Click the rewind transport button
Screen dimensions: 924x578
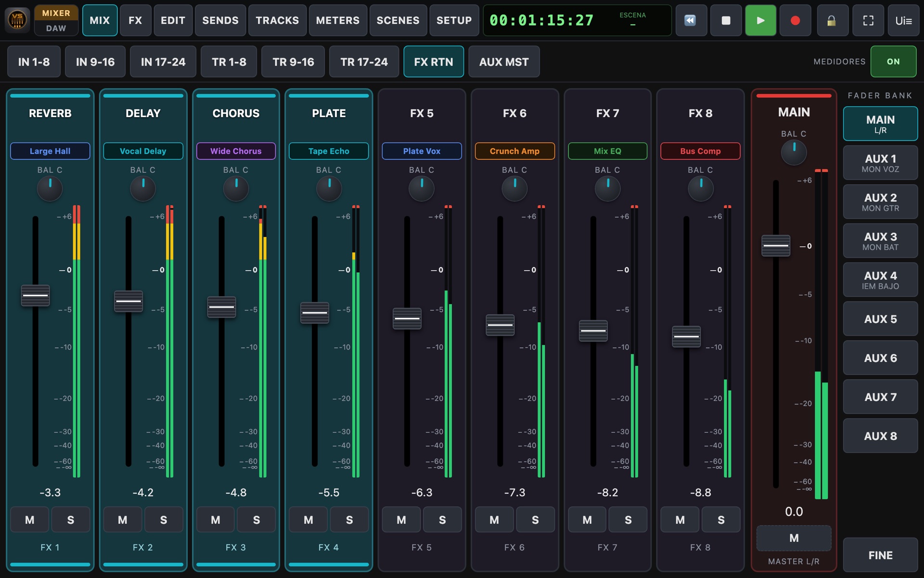tap(691, 20)
